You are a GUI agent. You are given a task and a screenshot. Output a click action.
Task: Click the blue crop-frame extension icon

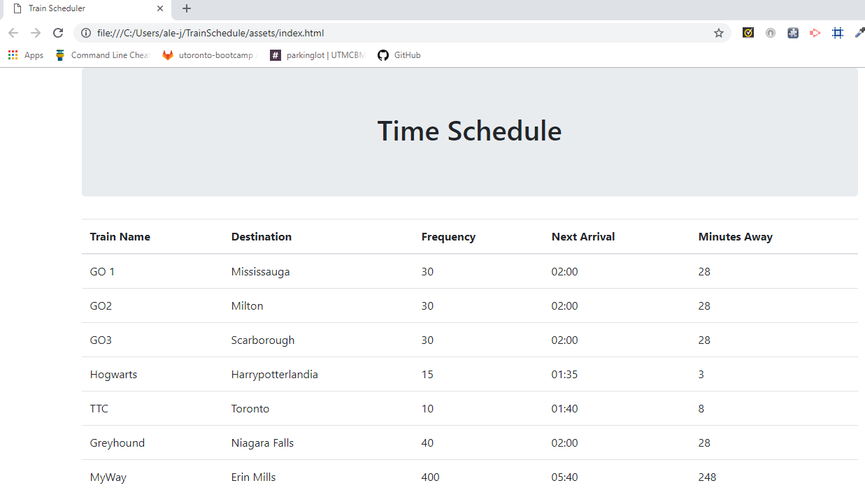pos(837,33)
